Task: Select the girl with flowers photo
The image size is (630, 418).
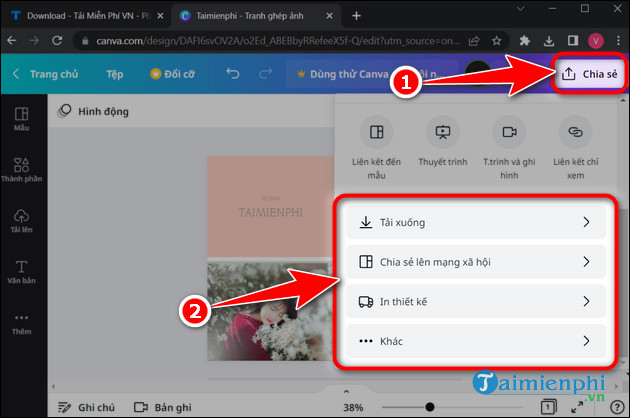Action: pos(271,311)
